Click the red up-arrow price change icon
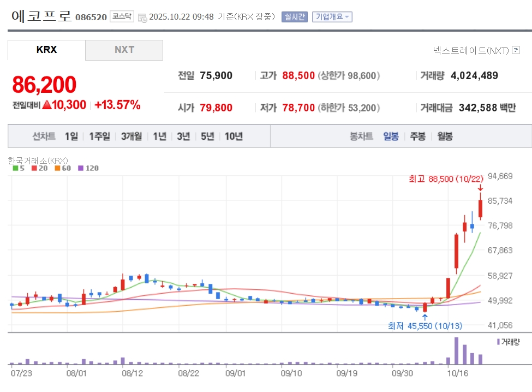This screenshot has height=392, width=532. [x=47, y=105]
